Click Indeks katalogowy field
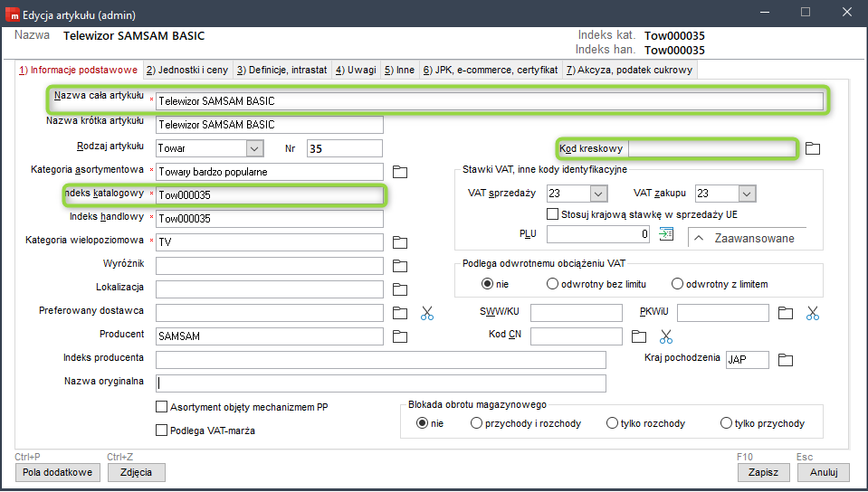 [x=270, y=194]
